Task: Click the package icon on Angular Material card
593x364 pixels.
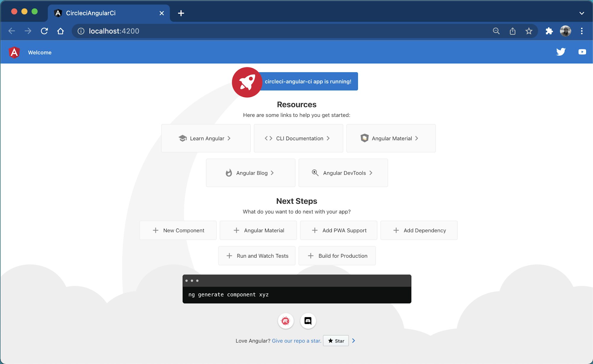Action: click(x=364, y=138)
